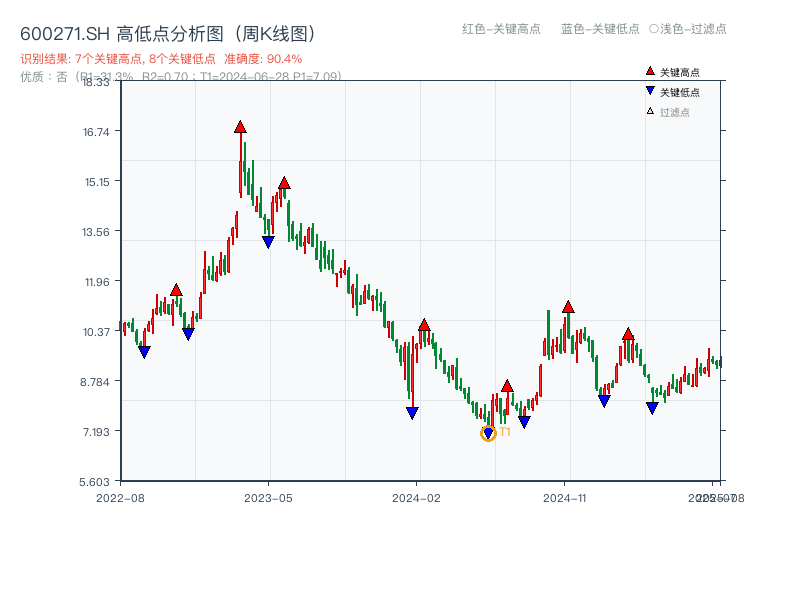
Task: Select red high marker near 15.15 after 2023-05
Action: click(284, 183)
